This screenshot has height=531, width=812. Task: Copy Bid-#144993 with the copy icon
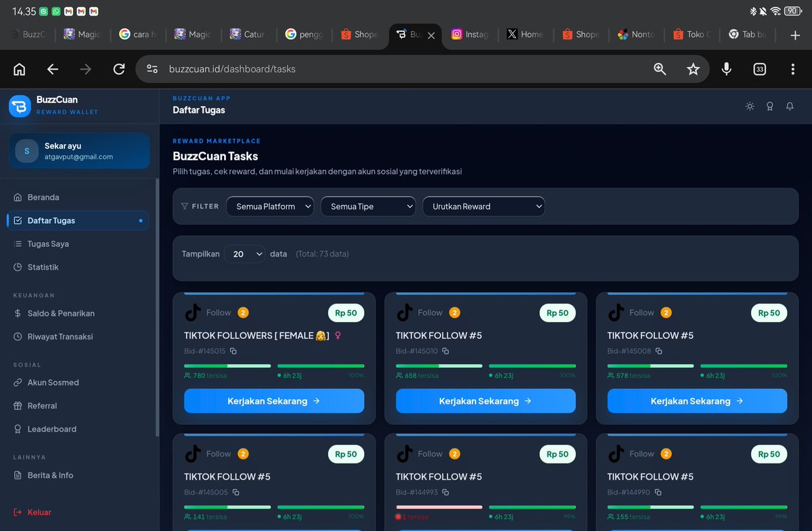click(445, 492)
